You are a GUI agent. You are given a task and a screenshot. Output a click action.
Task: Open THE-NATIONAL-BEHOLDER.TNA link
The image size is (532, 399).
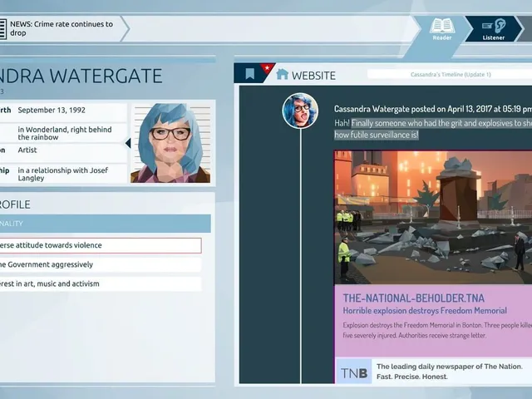[x=414, y=298]
